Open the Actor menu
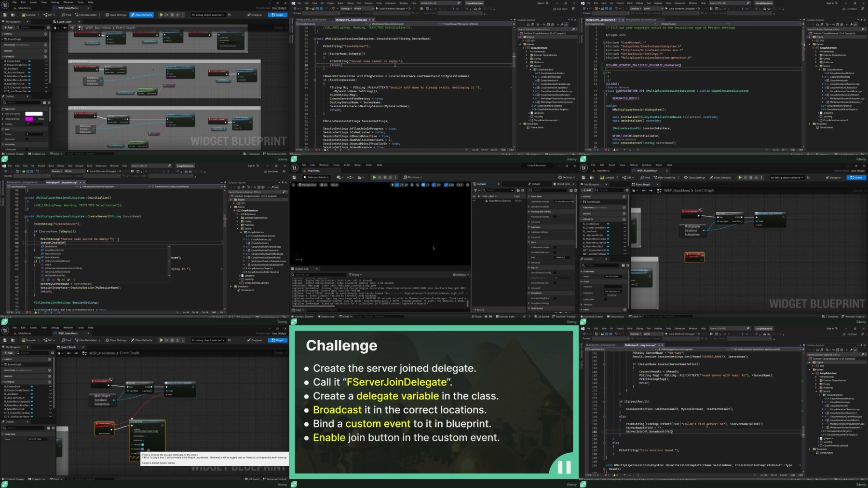 pyautogui.click(x=369, y=165)
